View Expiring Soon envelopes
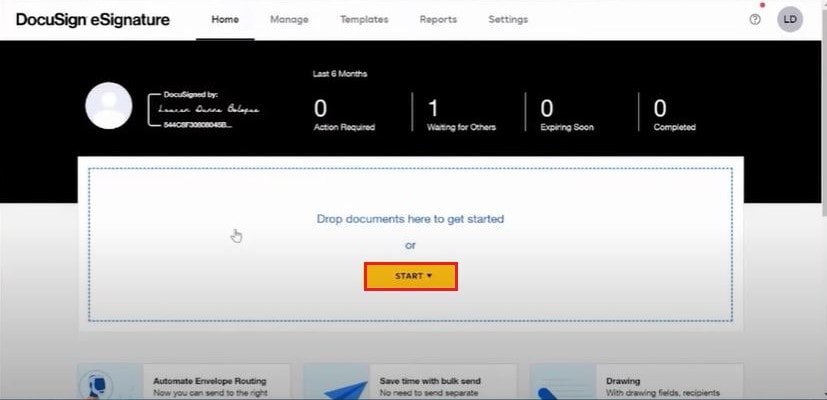The image size is (827, 400). pos(566,115)
